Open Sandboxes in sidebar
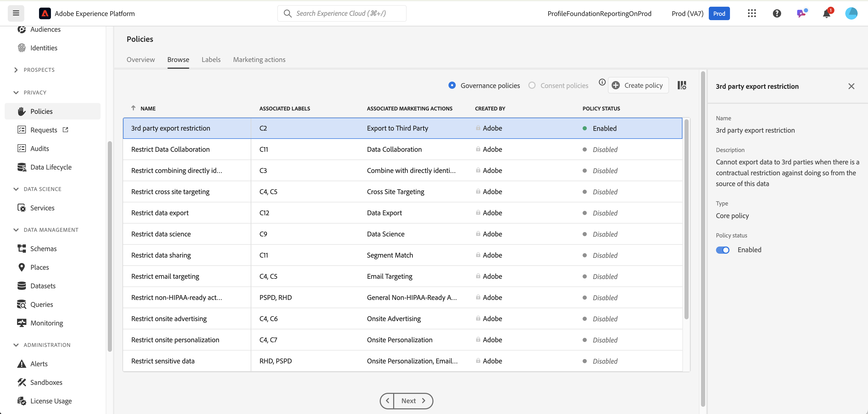Viewport: 868px width, 414px height. [46, 382]
